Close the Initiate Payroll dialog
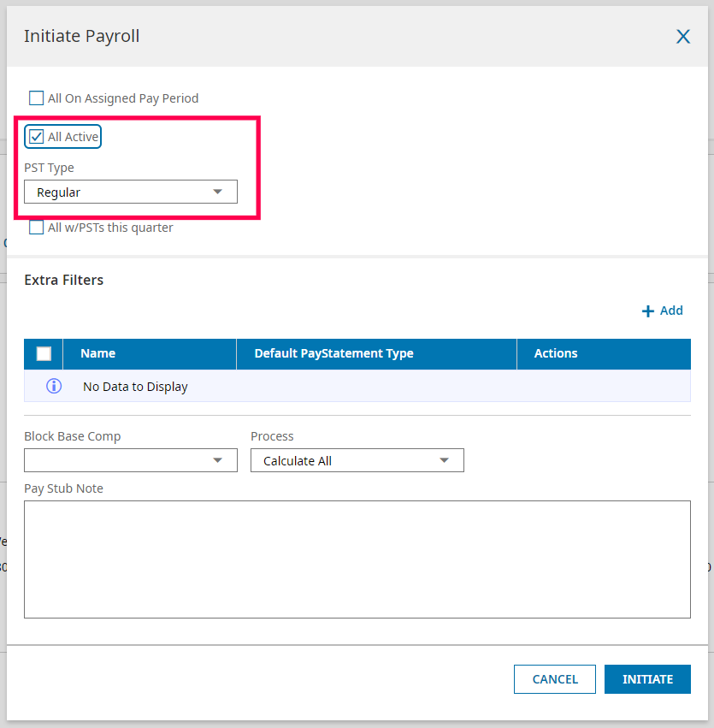 pos(683,36)
